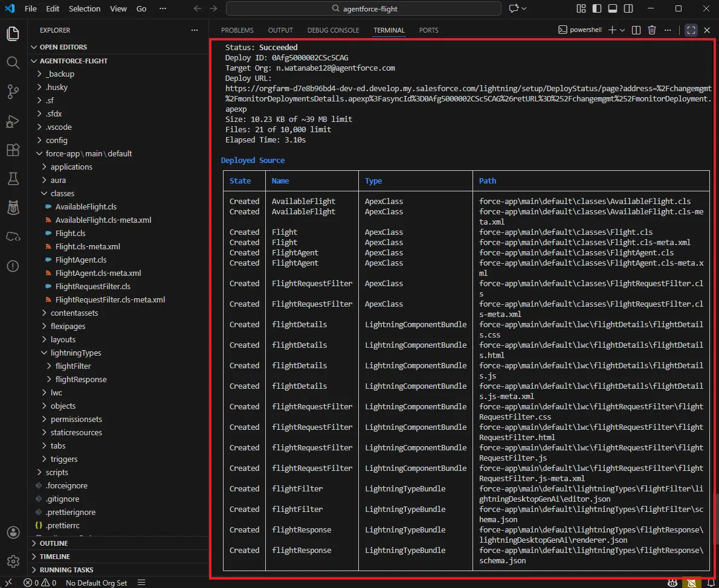Click the Copilot status icon in status bar
The image size is (719, 588).
672,583
